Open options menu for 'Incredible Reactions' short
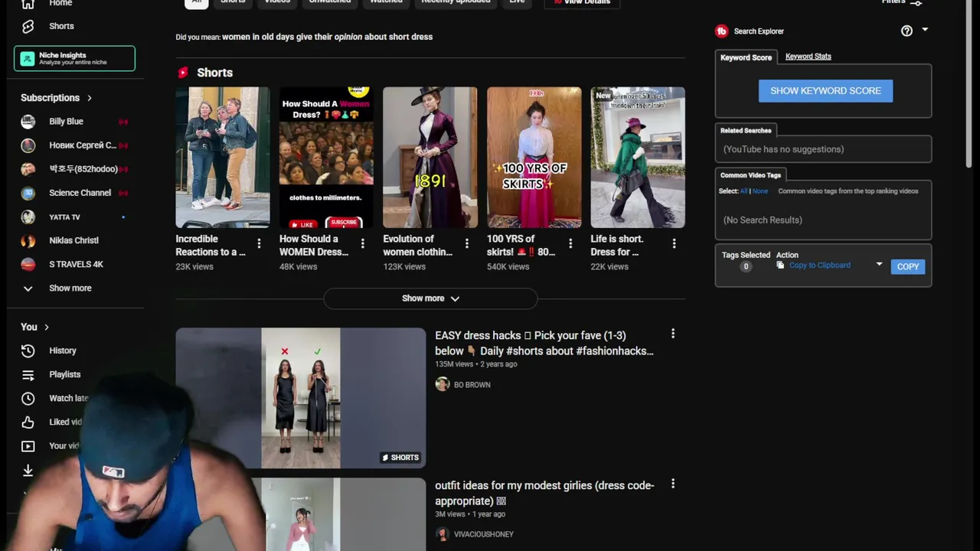 (259, 243)
